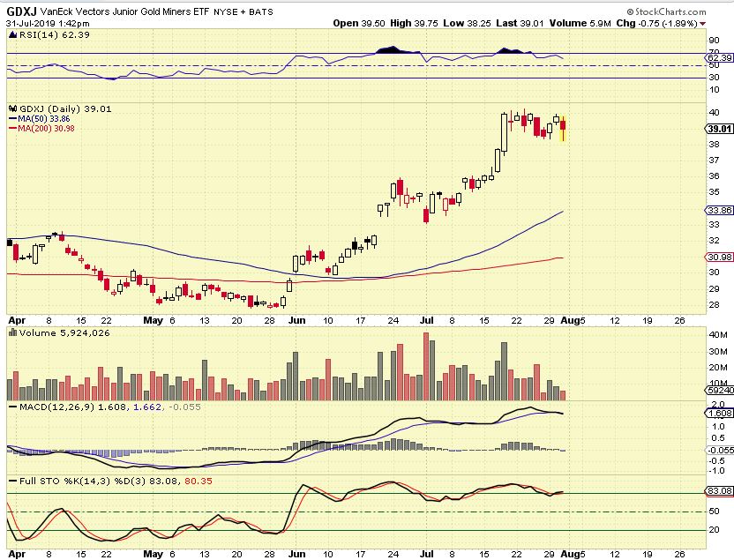
Task: Click the 'Last 39.01' header value
Action: click(x=520, y=24)
